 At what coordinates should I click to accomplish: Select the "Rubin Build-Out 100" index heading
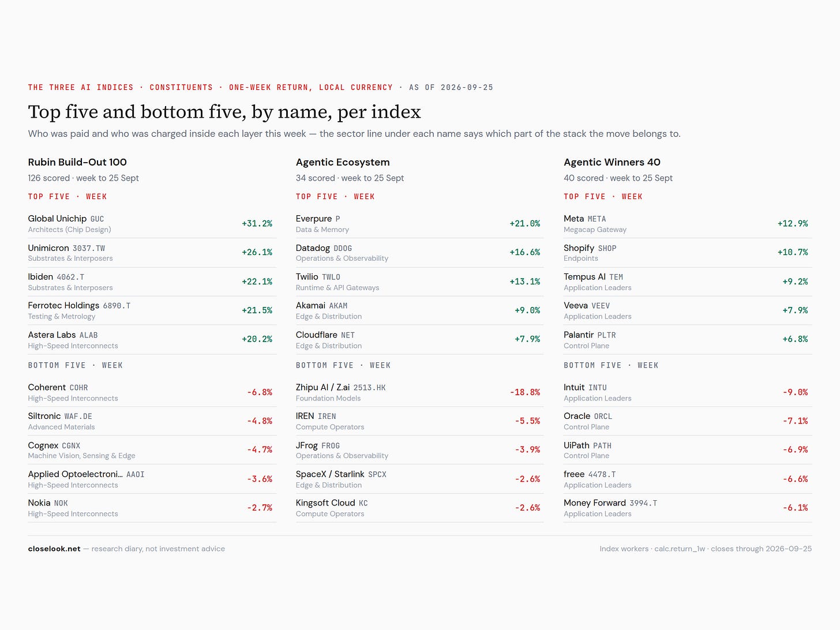(77, 162)
